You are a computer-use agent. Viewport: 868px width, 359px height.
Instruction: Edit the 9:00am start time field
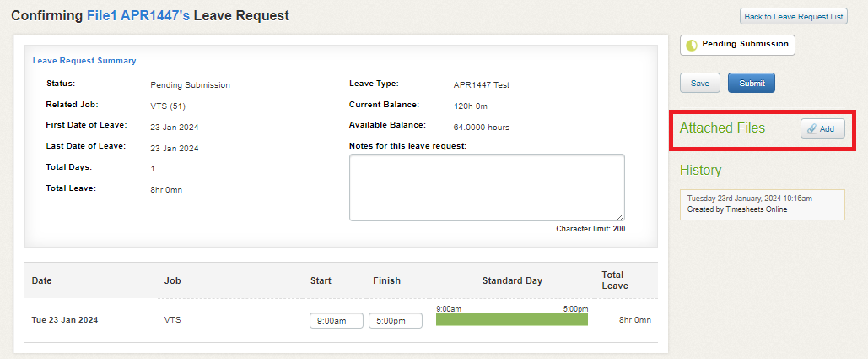point(336,320)
